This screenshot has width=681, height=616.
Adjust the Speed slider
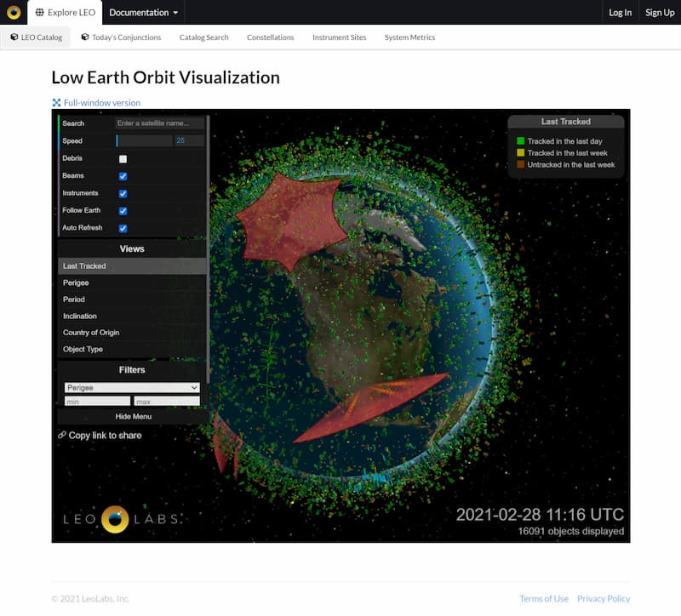[x=145, y=140]
